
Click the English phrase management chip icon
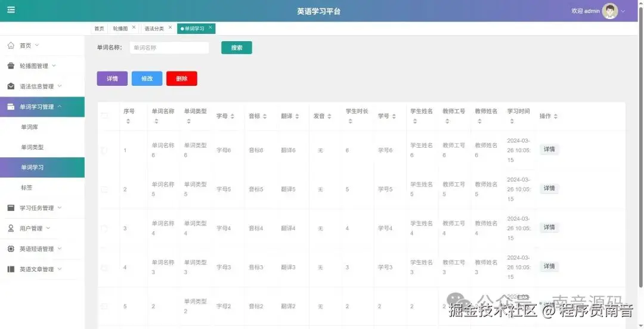(11, 249)
